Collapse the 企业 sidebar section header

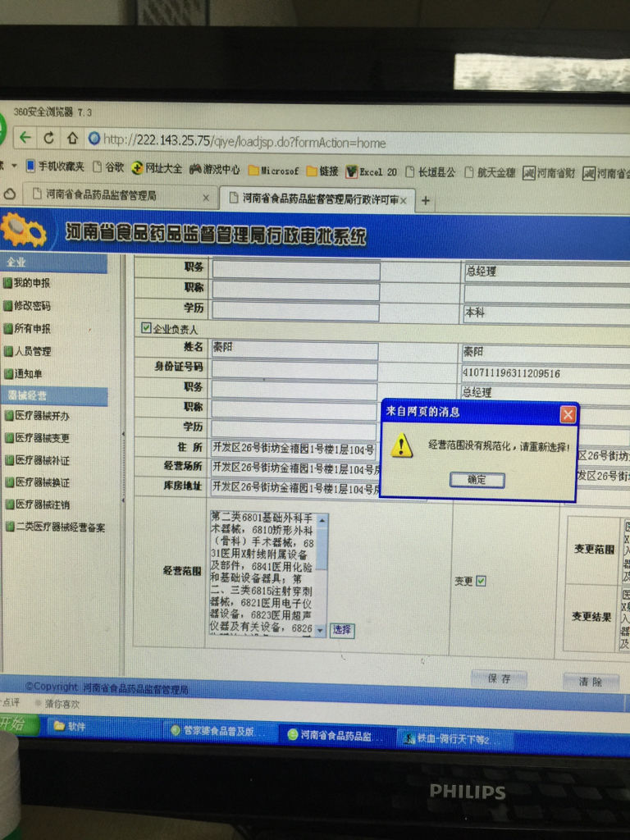click(53, 262)
